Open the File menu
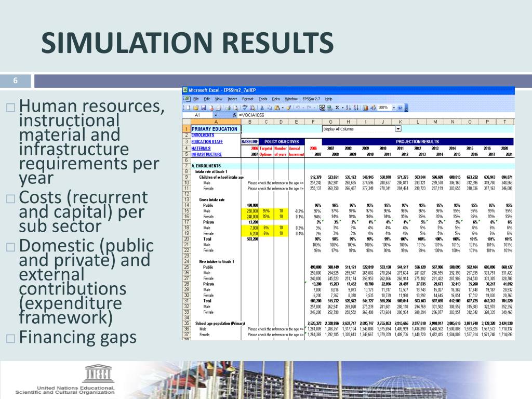532x399 pixels. [196, 99]
